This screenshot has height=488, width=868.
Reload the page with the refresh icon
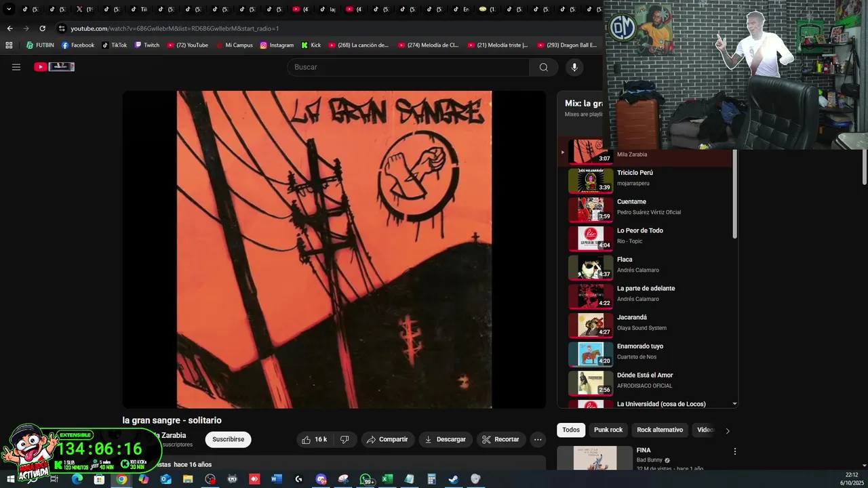tap(42, 28)
